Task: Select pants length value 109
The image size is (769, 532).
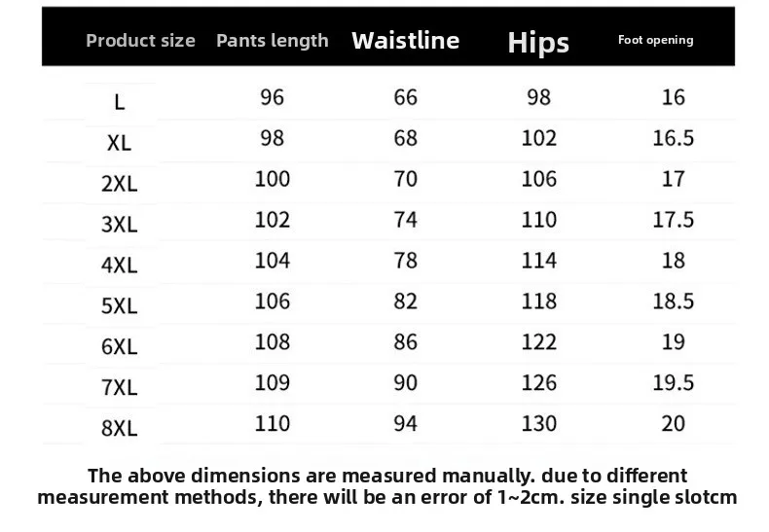Action: [x=273, y=383]
